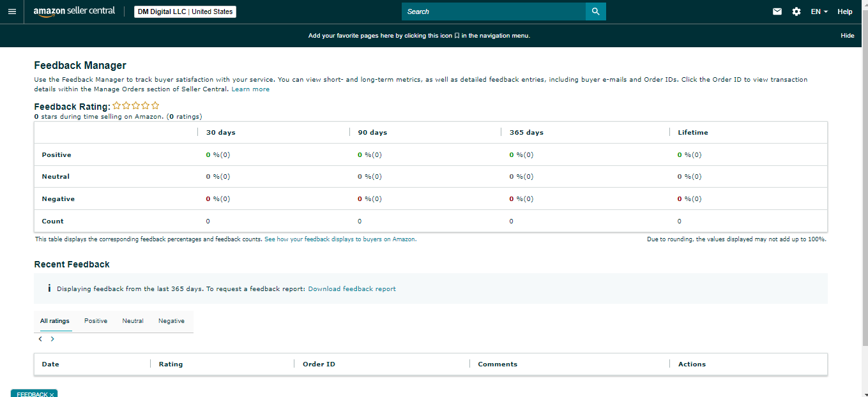Click the Actions column header
This screenshot has height=397, width=868.
point(692,364)
